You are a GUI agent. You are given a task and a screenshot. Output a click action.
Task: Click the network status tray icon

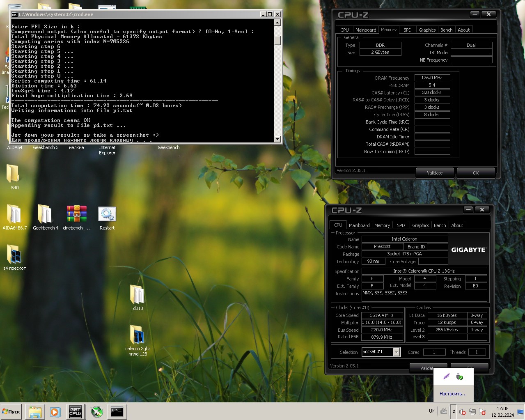472,412
